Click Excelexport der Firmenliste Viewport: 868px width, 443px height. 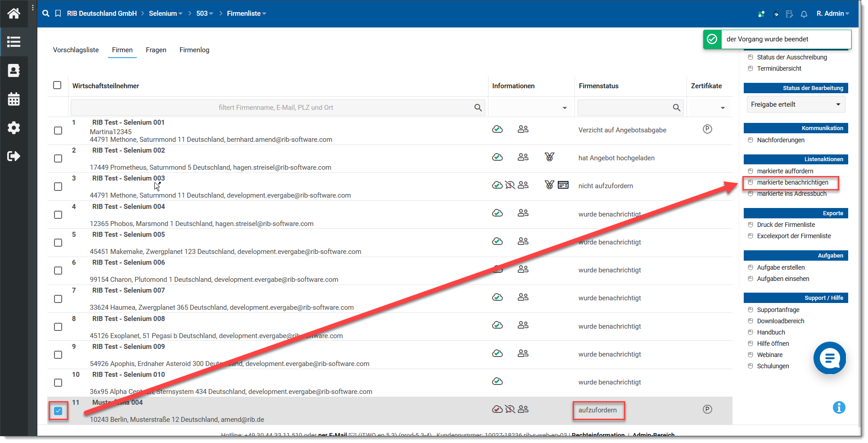[x=794, y=236]
